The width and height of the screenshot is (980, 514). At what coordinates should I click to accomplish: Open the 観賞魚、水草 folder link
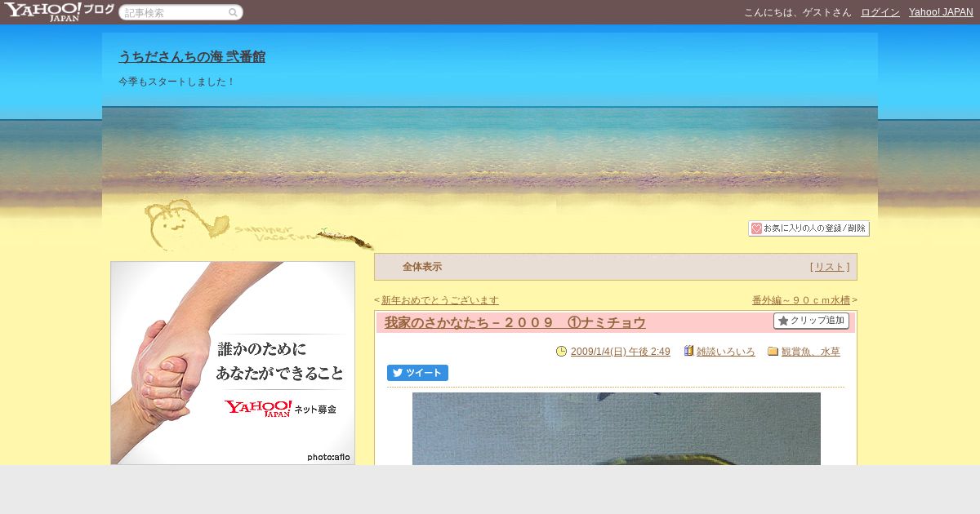click(811, 352)
